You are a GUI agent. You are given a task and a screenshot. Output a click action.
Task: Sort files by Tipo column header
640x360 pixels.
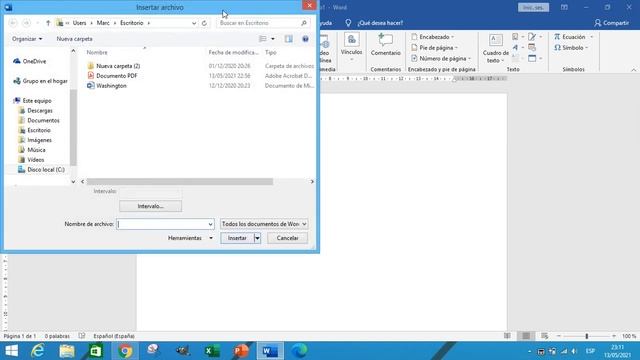tap(271, 52)
